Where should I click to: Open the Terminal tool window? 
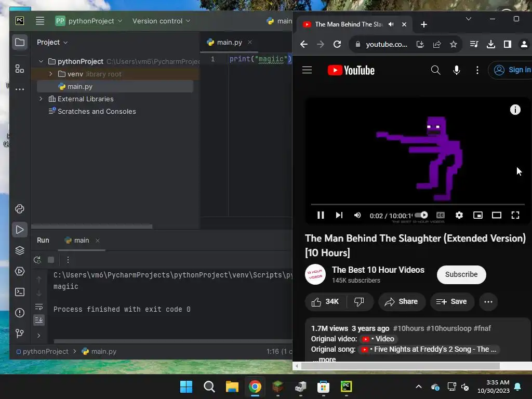click(20, 292)
